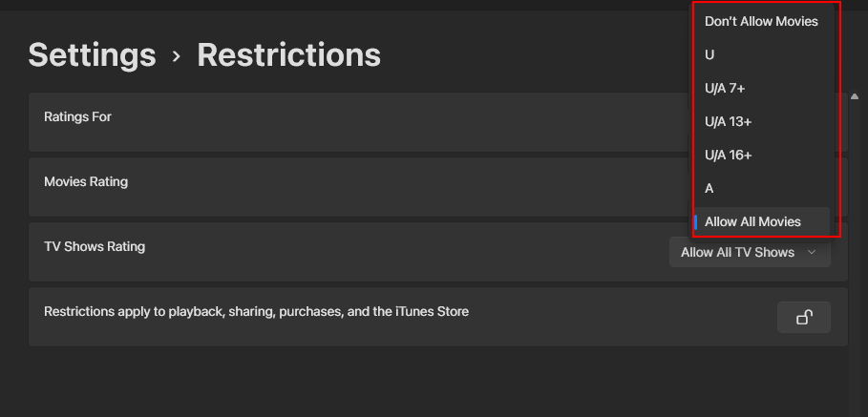
Task: Click the chevron in TV Shows dropdown
Action: tap(812, 253)
